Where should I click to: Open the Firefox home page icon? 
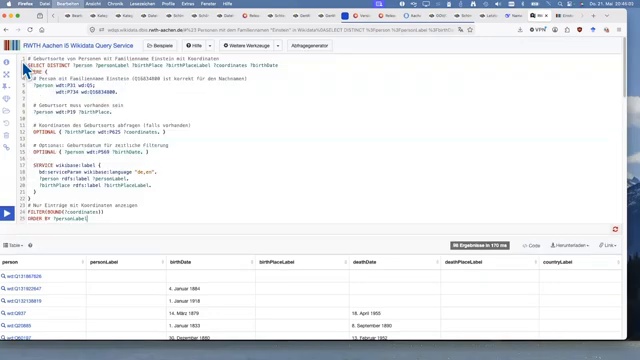[x=42, y=30]
